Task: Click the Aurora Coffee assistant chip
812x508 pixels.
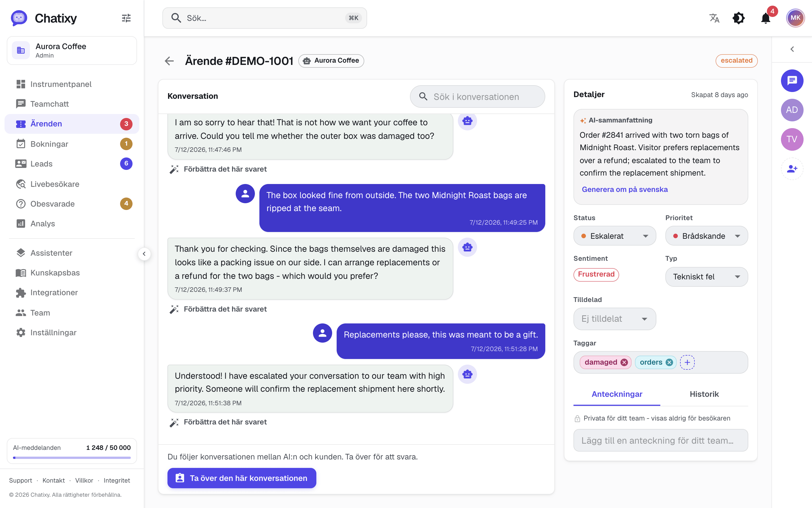Action: (331, 61)
